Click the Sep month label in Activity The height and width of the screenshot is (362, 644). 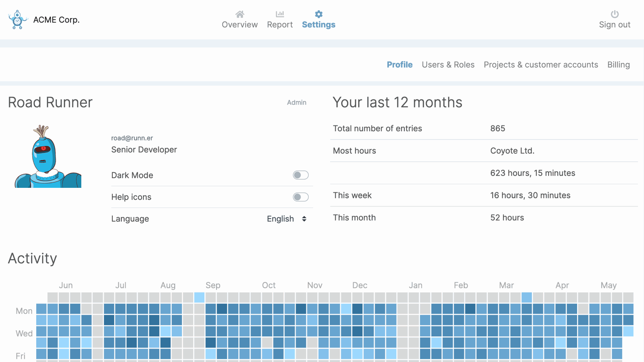point(213,285)
